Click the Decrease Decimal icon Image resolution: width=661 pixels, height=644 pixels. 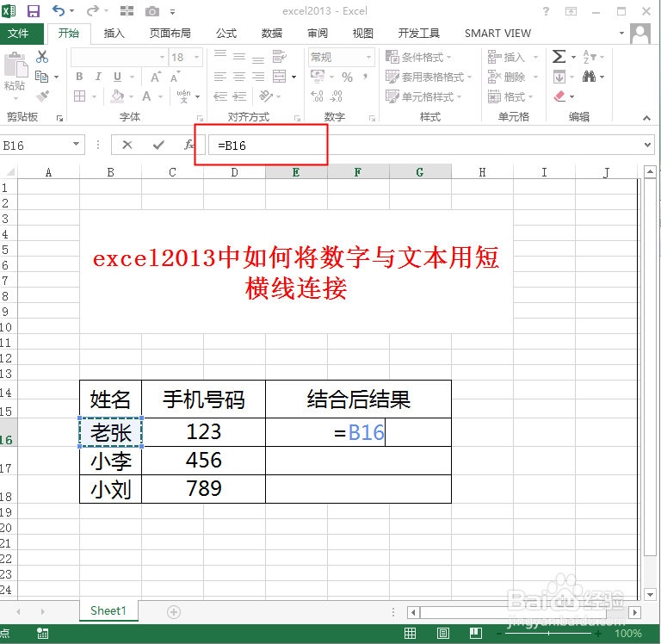[x=336, y=96]
